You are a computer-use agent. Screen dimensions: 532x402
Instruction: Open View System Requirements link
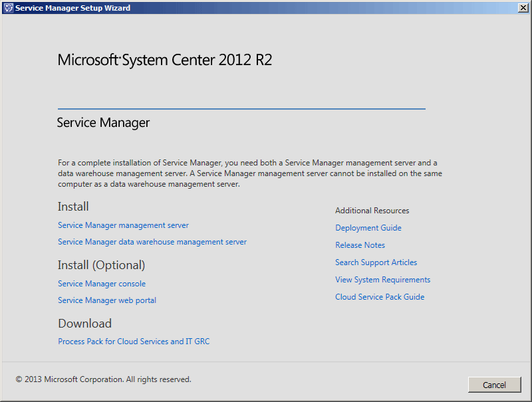(383, 280)
